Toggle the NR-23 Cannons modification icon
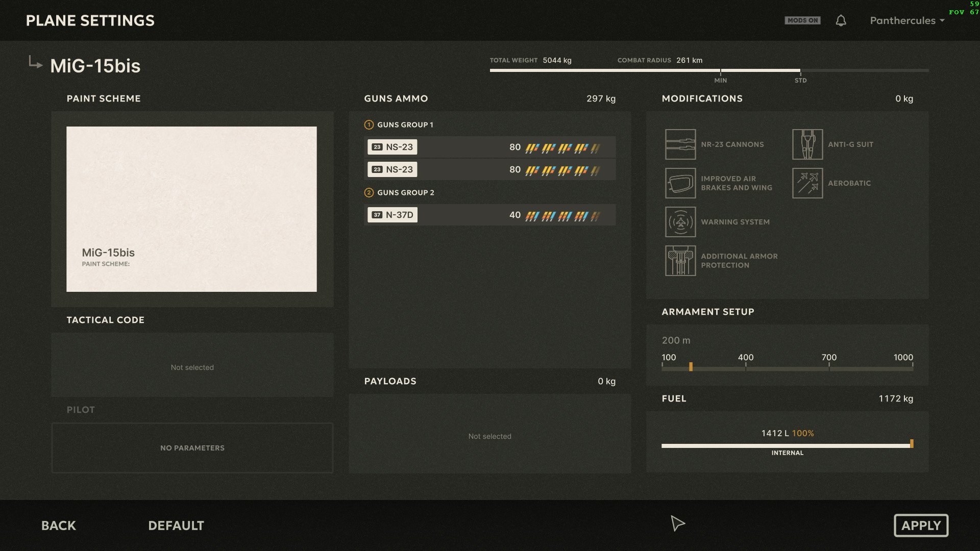980x551 pixels. 680,144
